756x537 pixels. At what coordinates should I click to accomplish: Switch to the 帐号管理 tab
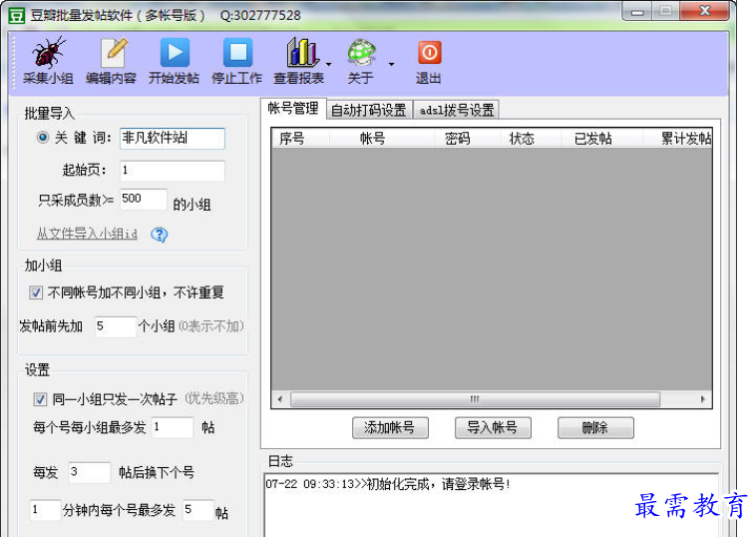click(293, 109)
